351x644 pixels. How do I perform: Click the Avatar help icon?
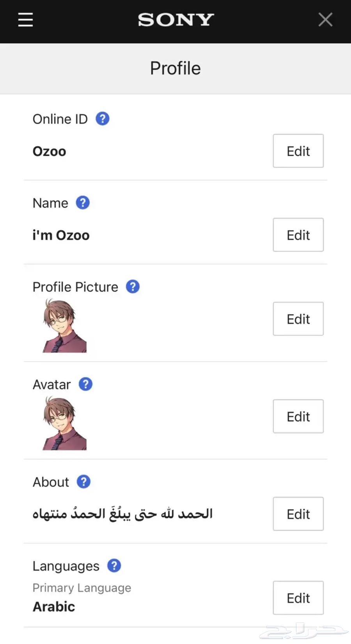[86, 384]
